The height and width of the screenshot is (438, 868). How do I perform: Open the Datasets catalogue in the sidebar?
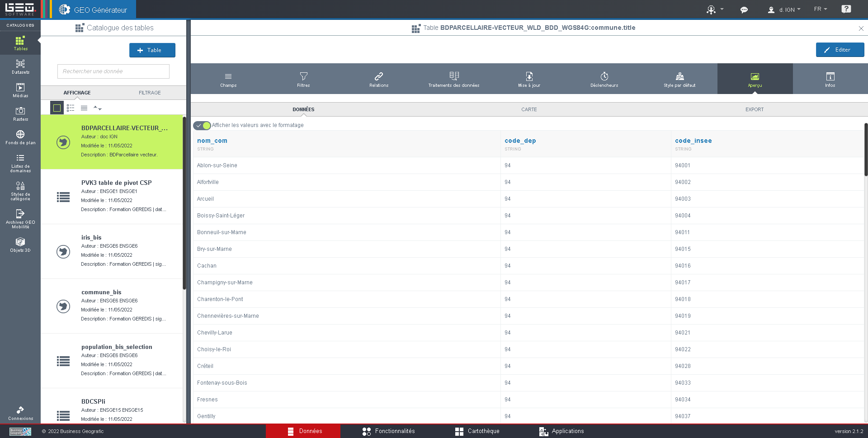coord(20,66)
